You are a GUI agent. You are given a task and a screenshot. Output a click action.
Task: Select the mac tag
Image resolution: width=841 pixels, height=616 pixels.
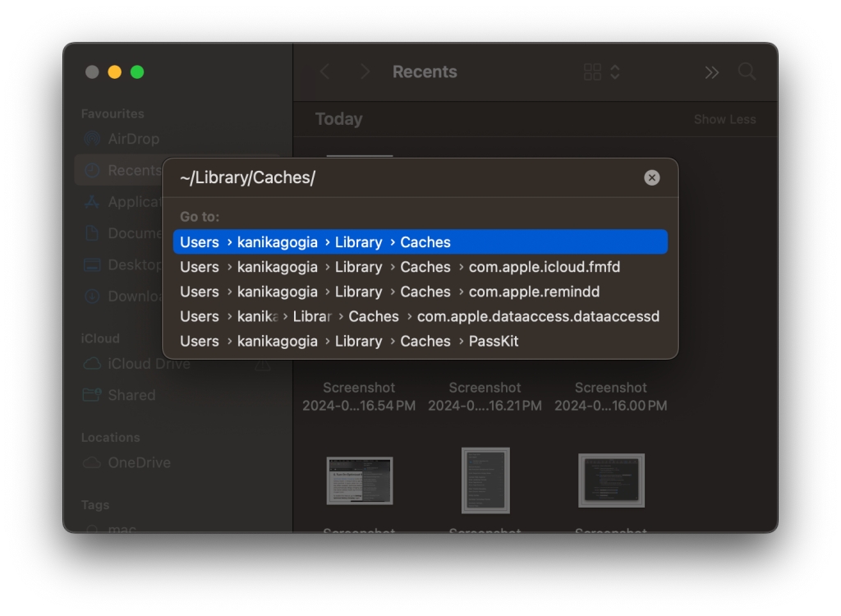point(120,530)
